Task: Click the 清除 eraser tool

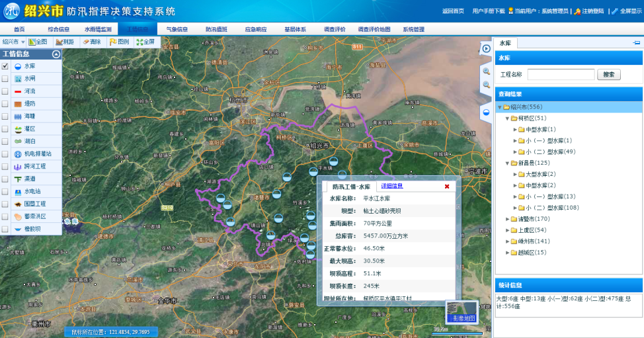Action: click(93, 42)
